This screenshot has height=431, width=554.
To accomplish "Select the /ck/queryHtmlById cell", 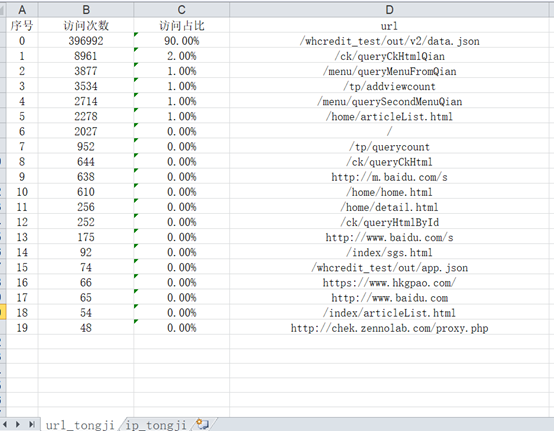I will pyautogui.click(x=389, y=222).
